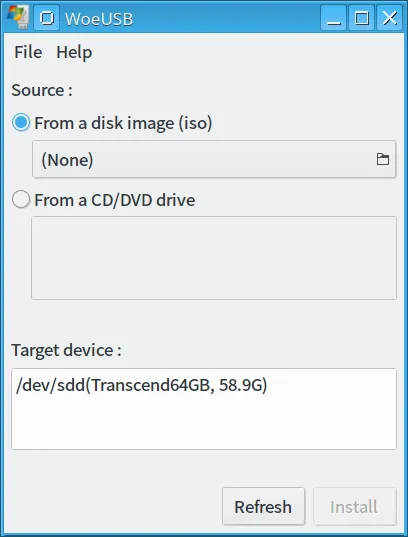Maximize the WoeUSB window
The width and height of the screenshot is (408, 537).
(361, 18)
